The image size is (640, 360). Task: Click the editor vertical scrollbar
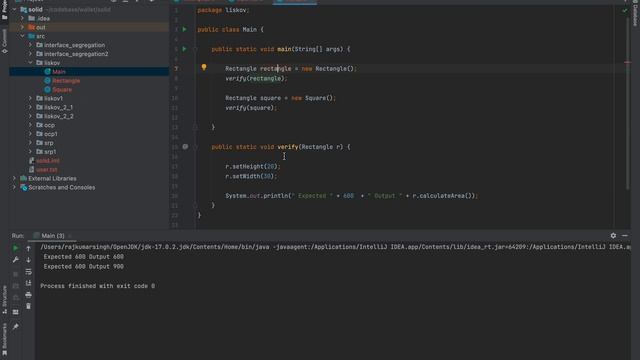point(627,102)
